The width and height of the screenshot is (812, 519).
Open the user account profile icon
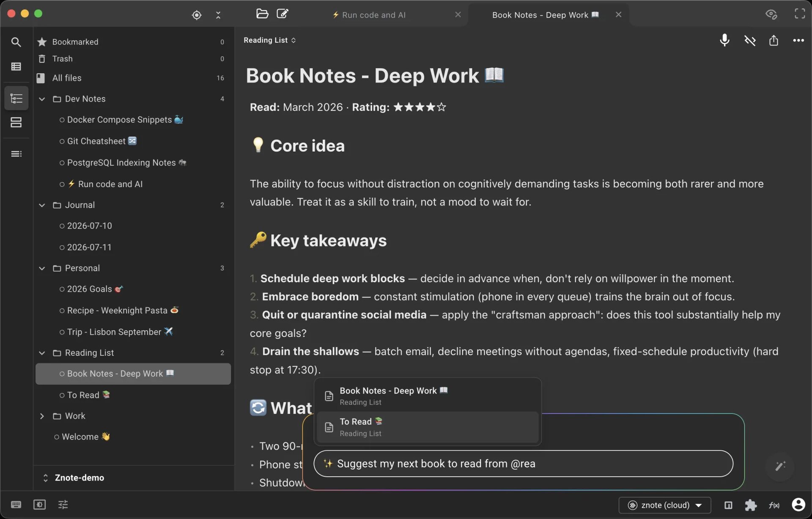click(x=798, y=505)
